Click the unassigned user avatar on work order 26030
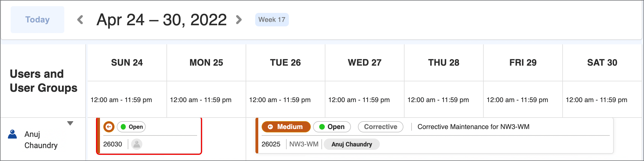 tap(137, 144)
